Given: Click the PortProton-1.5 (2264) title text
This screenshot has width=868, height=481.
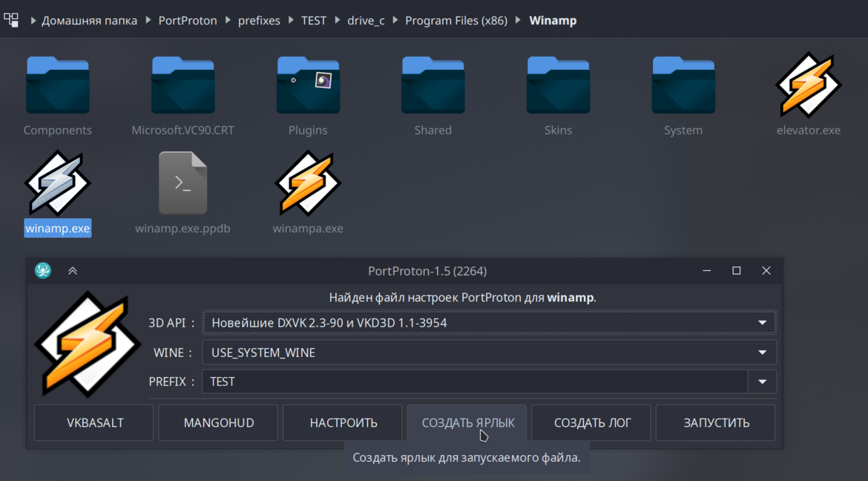Looking at the screenshot, I should (427, 271).
